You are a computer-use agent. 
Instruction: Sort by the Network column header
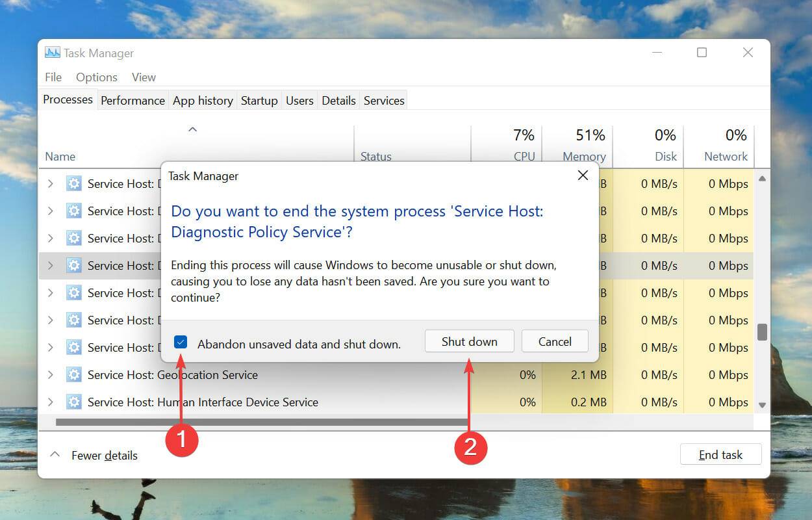726,157
